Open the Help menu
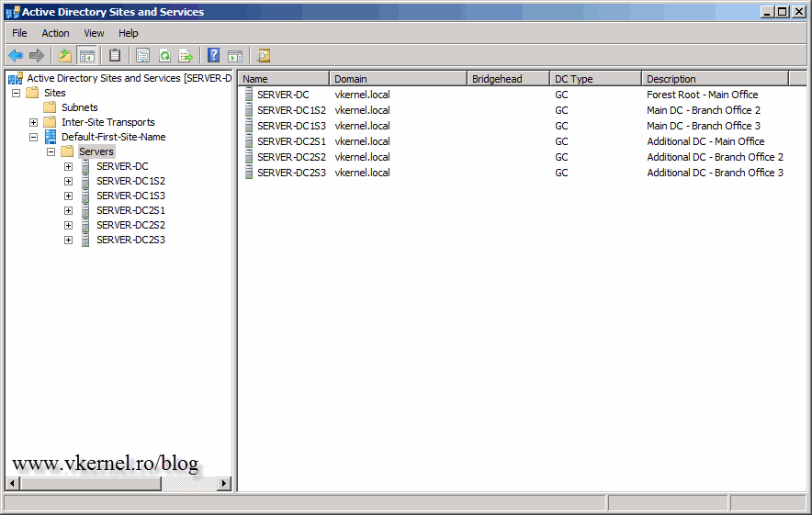The image size is (812, 515). tap(128, 33)
